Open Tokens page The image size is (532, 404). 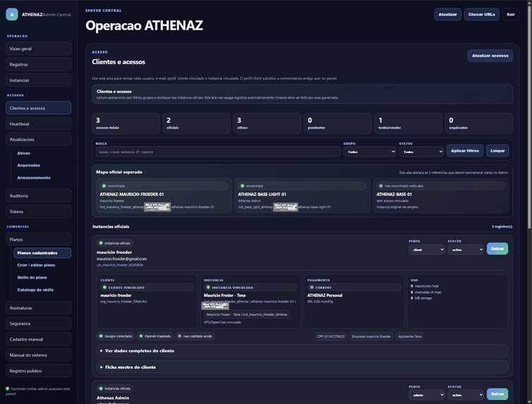(x=38, y=212)
